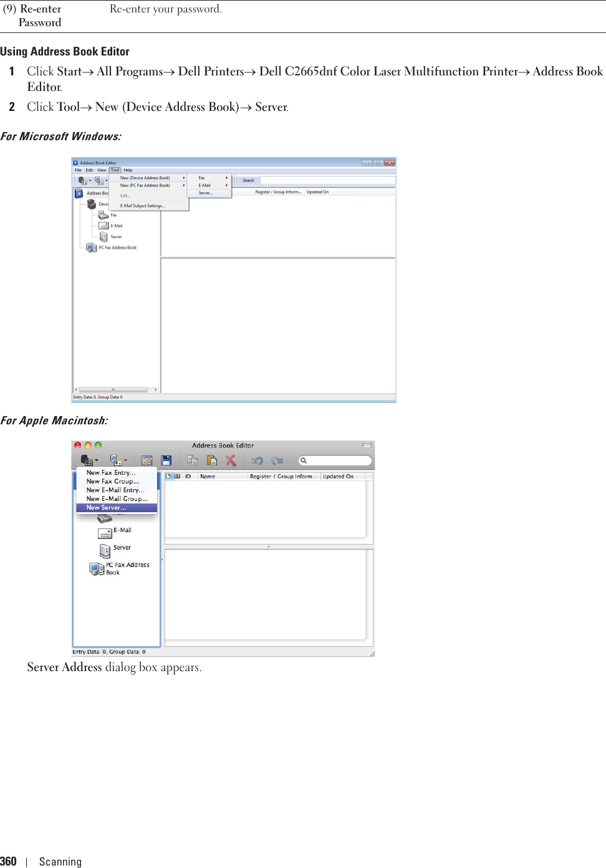Click the red Delete X icon in Mac toolbar

pyautogui.click(x=231, y=460)
